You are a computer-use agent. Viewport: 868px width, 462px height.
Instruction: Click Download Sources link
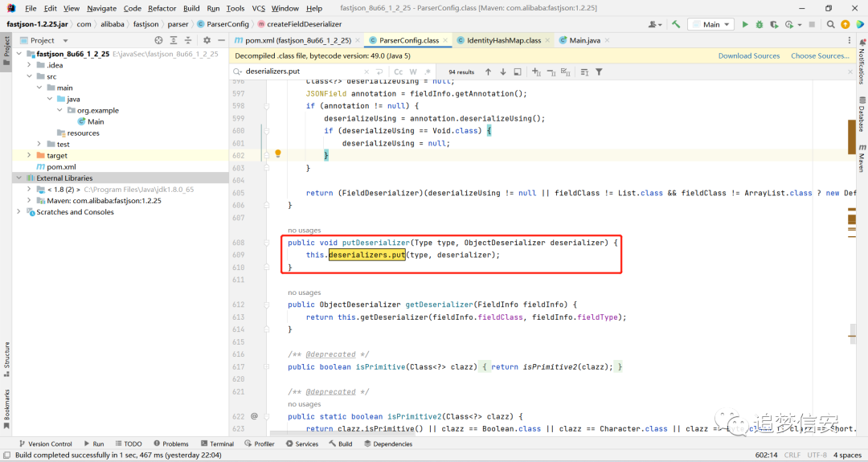749,56
